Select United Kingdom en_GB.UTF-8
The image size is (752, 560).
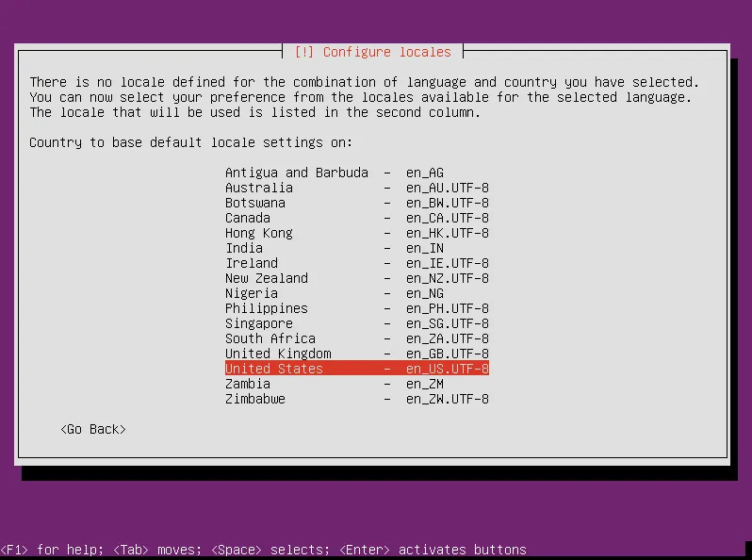point(356,354)
